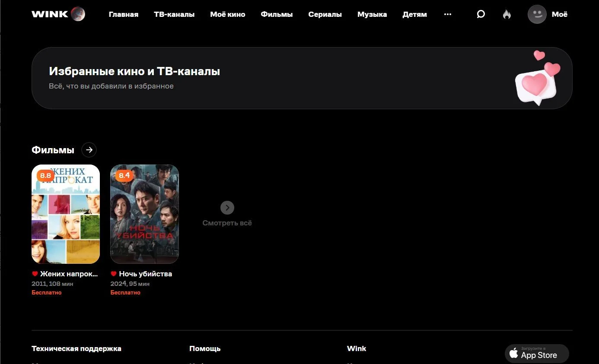The width and height of the screenshot is (599, 364).
Task: Click the 2024, 95 мин text
Action: [130, 284]
